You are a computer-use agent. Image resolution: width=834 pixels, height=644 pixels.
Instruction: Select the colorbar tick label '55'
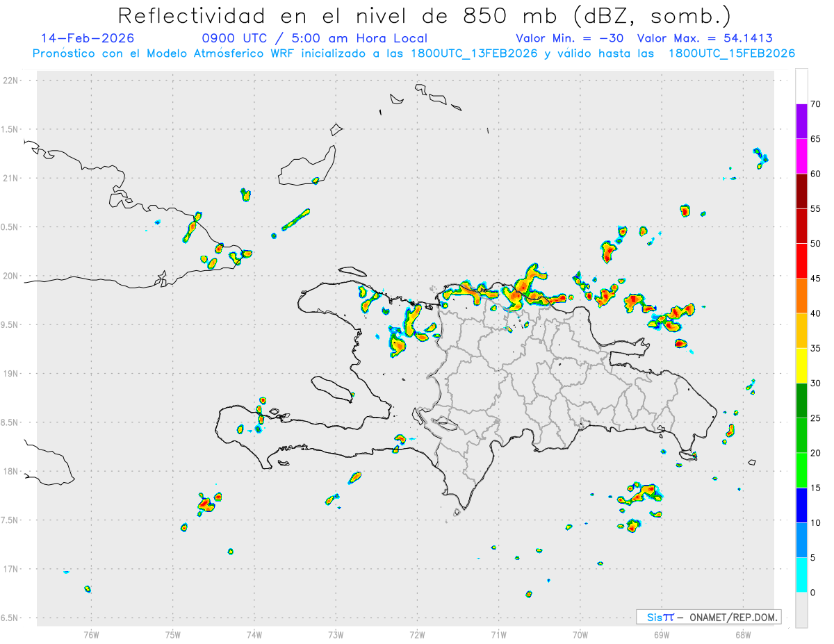(x=816, y=209)
